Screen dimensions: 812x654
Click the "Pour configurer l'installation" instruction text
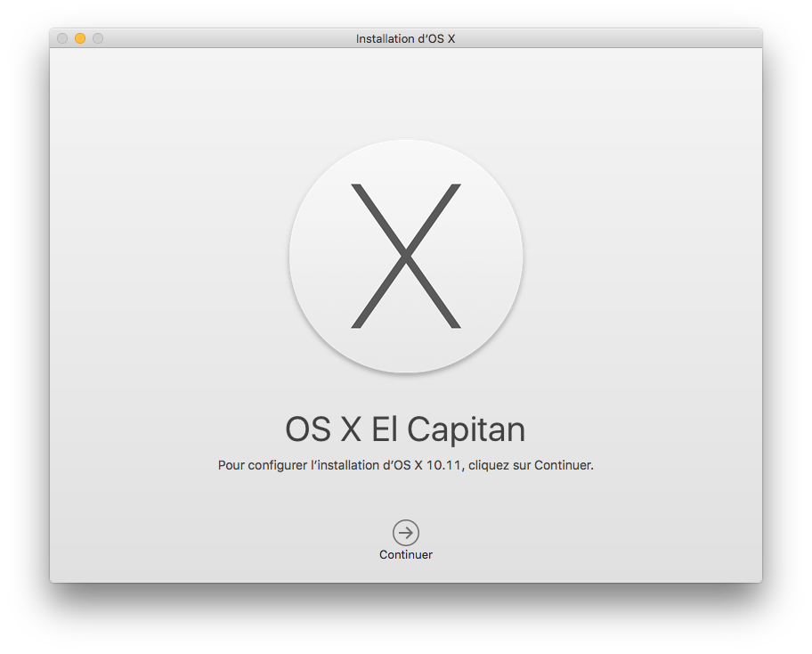tap(405, 465)
